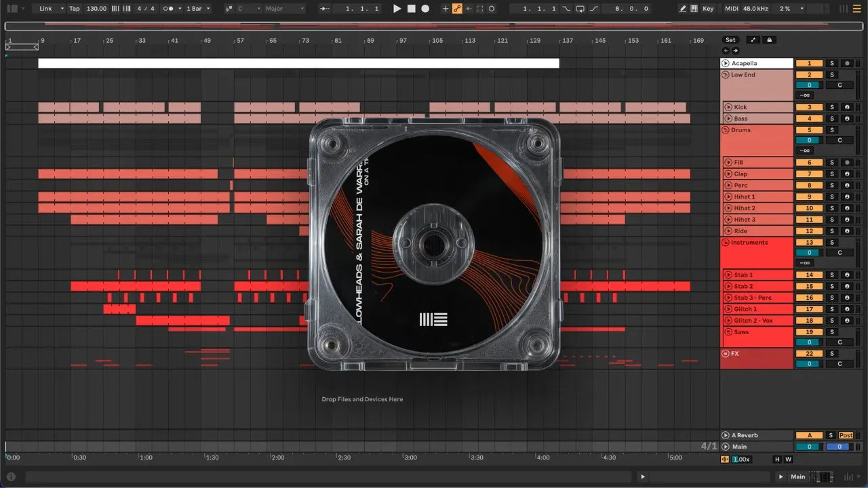Click the play icon on Kick track

tap(728, 107)
